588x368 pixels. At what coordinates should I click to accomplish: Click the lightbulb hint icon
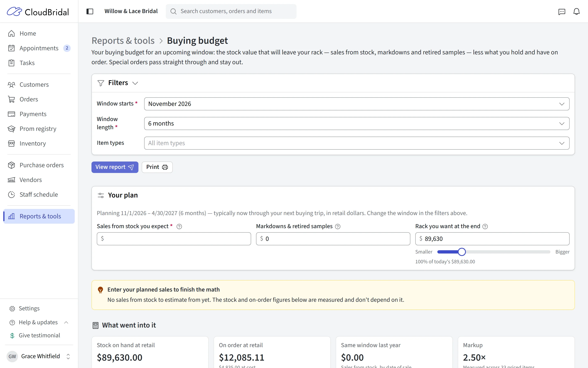pyautogui.click(x=100, y=290)
